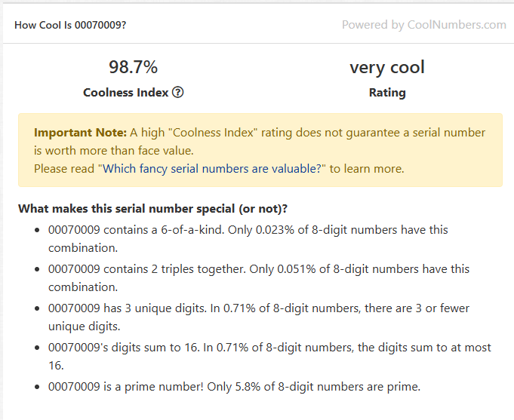Click the "Rating" label

click(x=387, y=93)
